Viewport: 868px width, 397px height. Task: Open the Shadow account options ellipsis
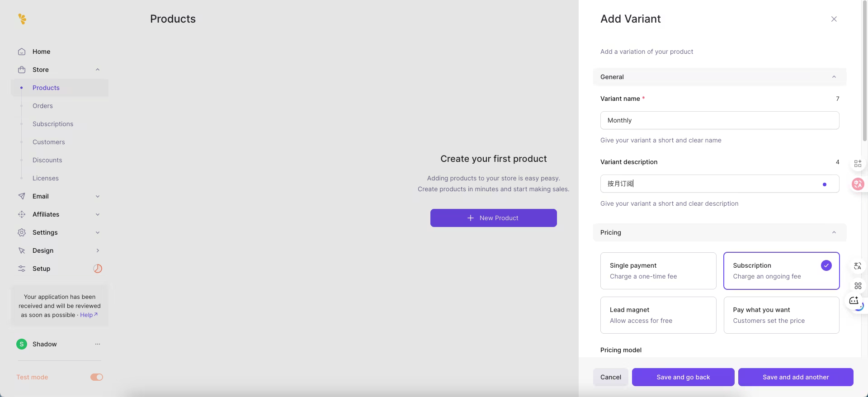point(98,344)
